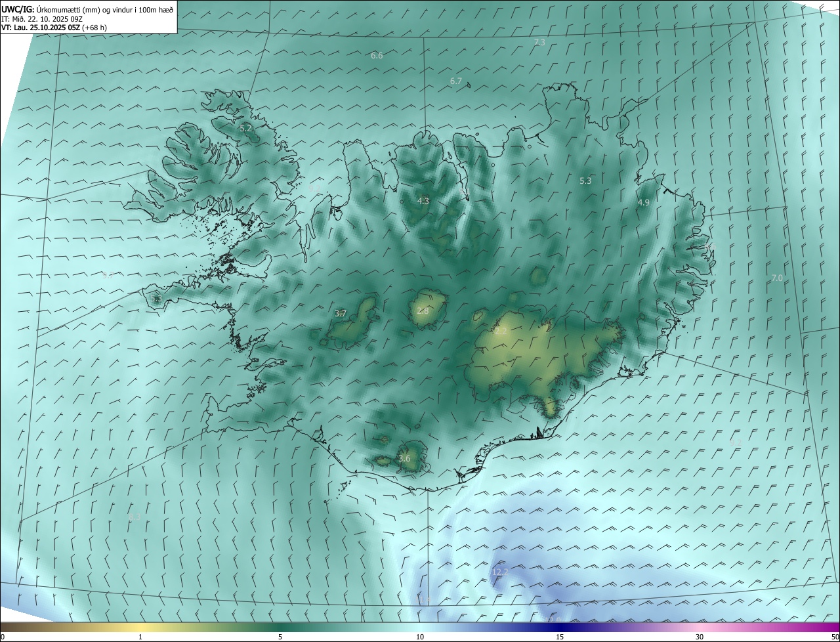Screen dimensions: 840x642
Task: Click the 30 tick on the color scale
Action: pyautogui.click(x=700, y=637)
